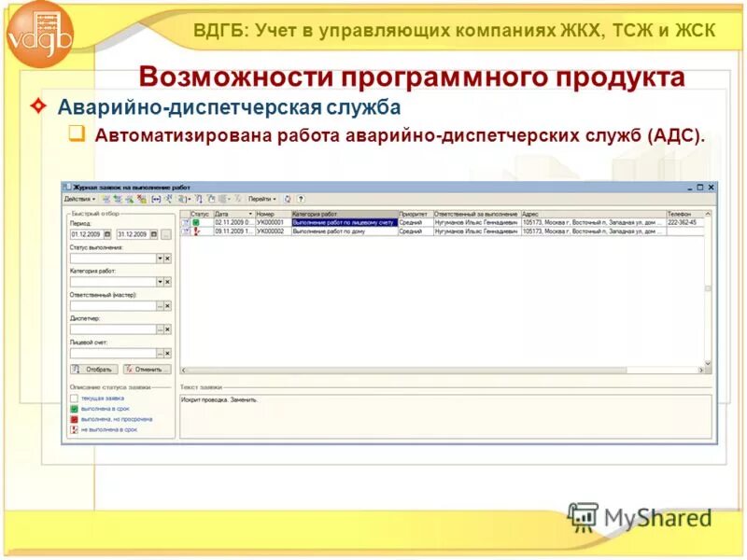Open the calendar for the 01.12.2009 date
Image resolution: width=747 pixels, height=560 pixels.
(107, 233)
